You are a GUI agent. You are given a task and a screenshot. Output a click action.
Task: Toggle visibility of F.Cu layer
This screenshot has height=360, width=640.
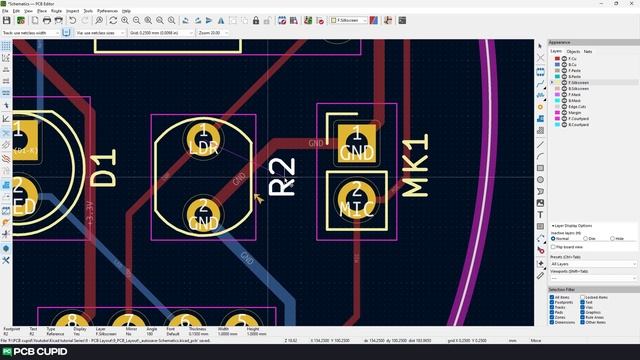click(564, 59)
